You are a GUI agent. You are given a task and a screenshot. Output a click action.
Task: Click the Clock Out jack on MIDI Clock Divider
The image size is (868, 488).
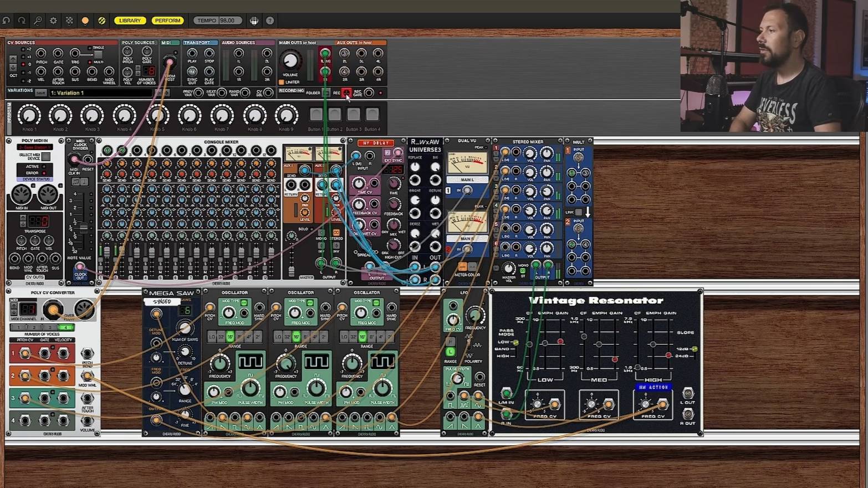tap(80, 268)
